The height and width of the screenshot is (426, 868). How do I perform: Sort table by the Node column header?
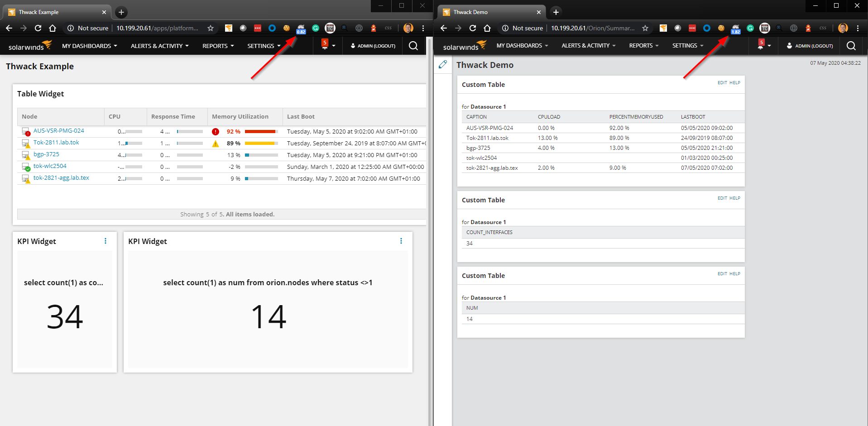coord(61,117)
